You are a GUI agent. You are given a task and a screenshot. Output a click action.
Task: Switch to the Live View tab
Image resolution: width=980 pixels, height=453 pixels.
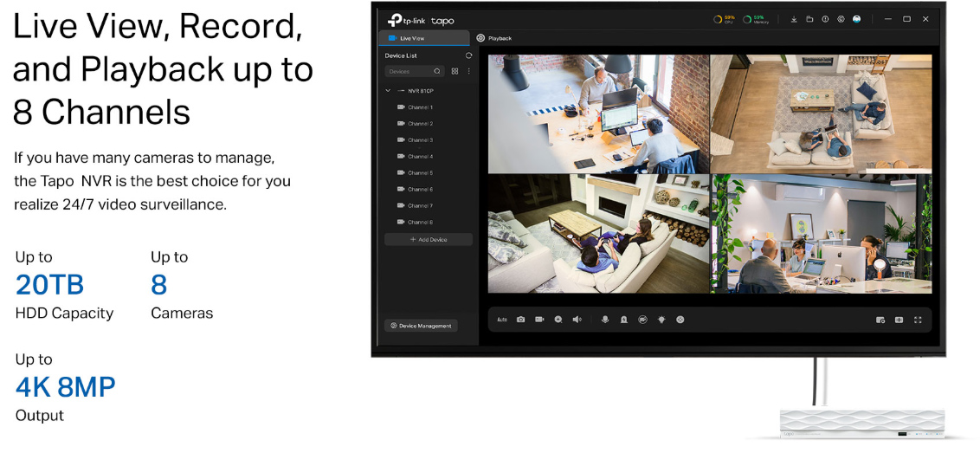[424, 38]
